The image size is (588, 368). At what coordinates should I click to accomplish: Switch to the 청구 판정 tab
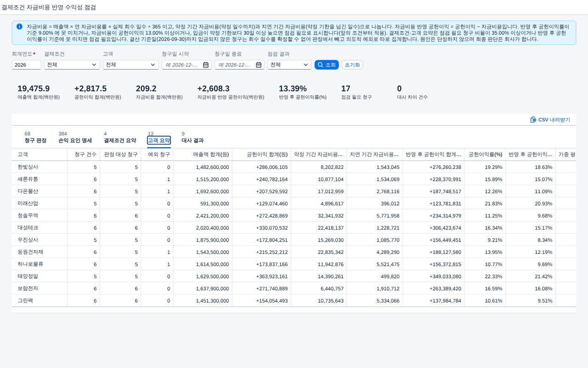35,140
